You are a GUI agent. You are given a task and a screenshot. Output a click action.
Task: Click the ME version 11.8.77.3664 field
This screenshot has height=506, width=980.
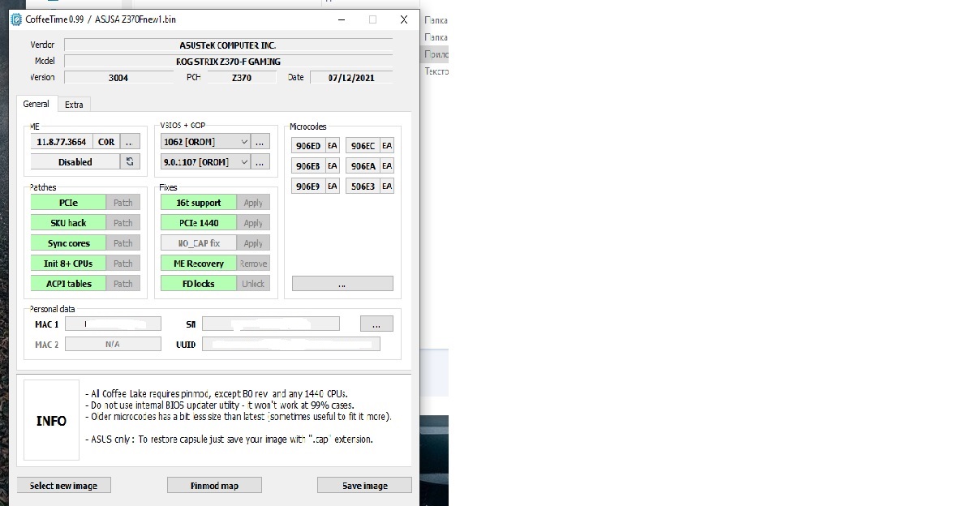pos(62,141)
